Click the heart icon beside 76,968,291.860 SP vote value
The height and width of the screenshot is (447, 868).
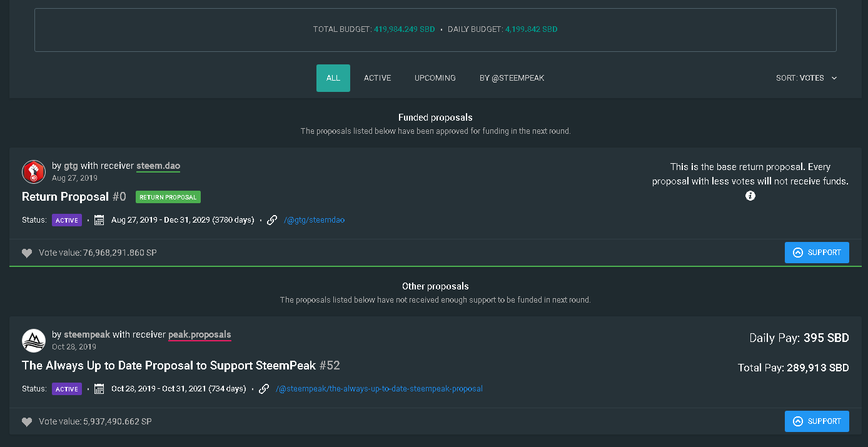tap(27, 253)
